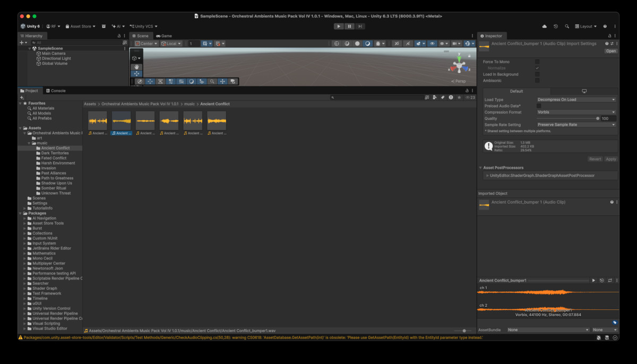This screenshot has height=364, width=637.
Task: Step one frame with the Step button
Action: 360,26
